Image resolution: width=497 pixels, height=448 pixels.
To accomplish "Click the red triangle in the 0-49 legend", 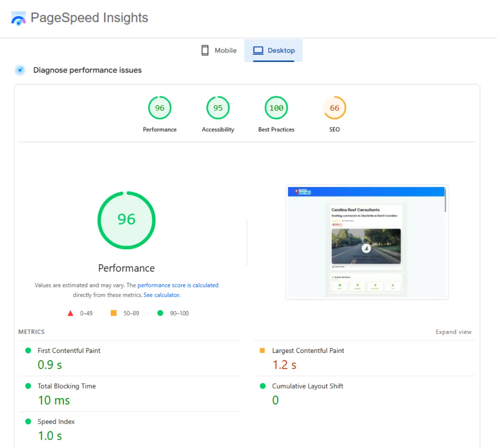I will pos(70,313).
